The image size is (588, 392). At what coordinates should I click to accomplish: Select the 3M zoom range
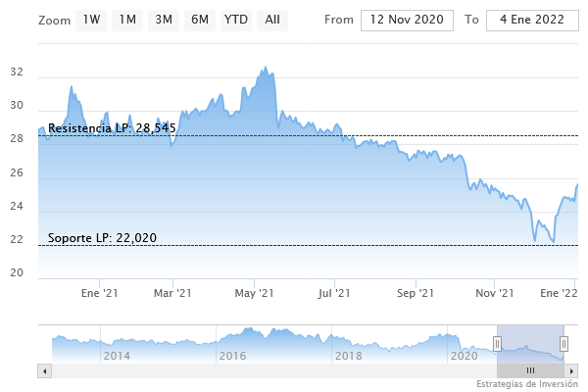tap(164, 20)
